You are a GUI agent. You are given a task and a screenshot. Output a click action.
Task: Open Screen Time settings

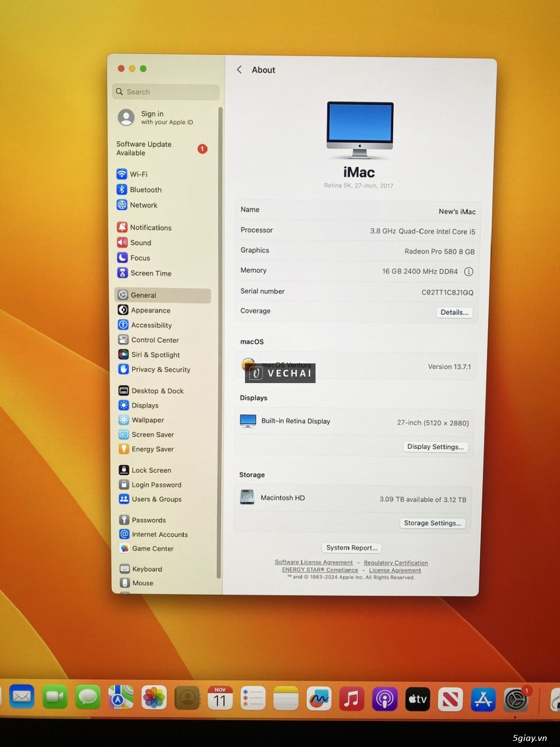[144, 273]
